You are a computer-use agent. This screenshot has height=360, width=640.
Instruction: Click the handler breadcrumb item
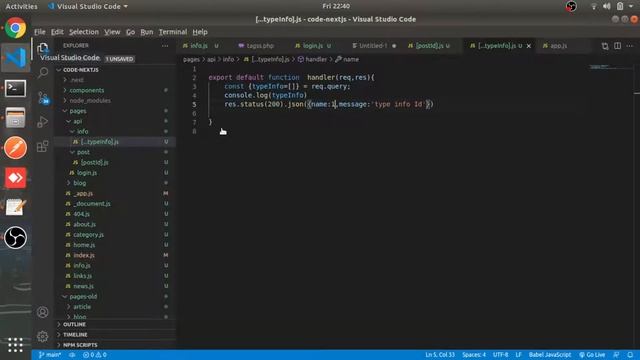(x=312, y=60)
